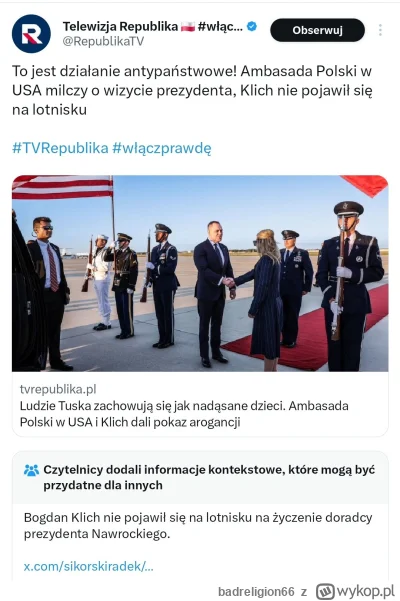
Task: Click the blue verified badge
Action: 252,26
